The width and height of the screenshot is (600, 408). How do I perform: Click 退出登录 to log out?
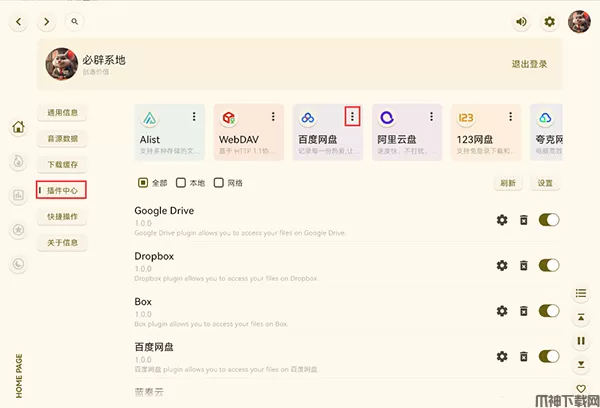pyautogui.click(x=529, y=64)
